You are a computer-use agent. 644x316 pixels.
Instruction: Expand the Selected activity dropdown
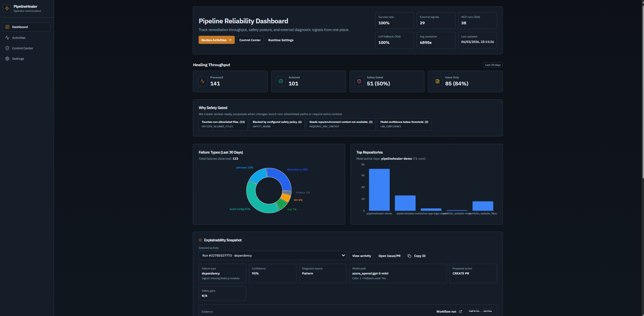(273, 256)
